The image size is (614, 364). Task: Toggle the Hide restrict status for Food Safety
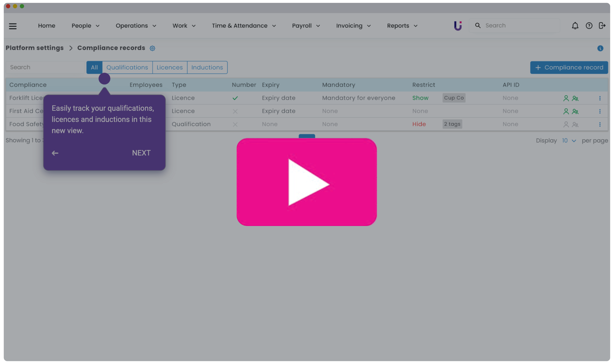[419, 124]
